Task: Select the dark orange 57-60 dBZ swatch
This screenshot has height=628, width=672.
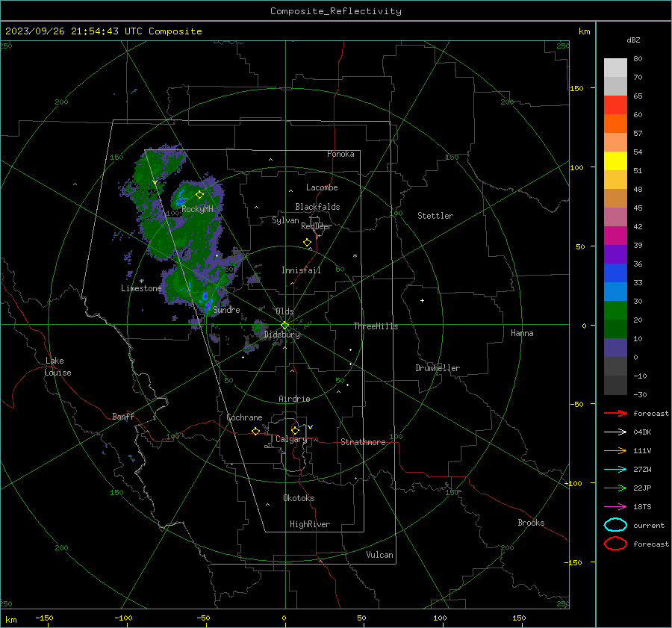Action: (615, 124)
